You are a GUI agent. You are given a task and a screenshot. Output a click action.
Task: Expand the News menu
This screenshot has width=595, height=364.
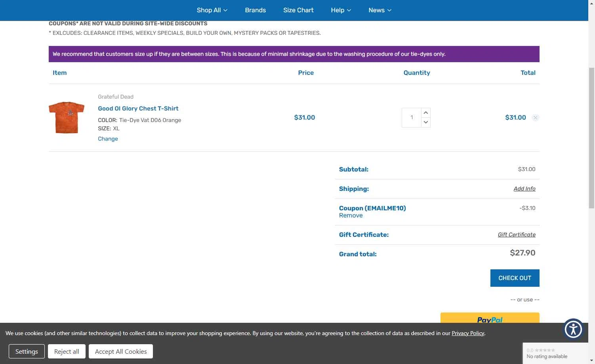pyautogui.click(x=380, y=10)
